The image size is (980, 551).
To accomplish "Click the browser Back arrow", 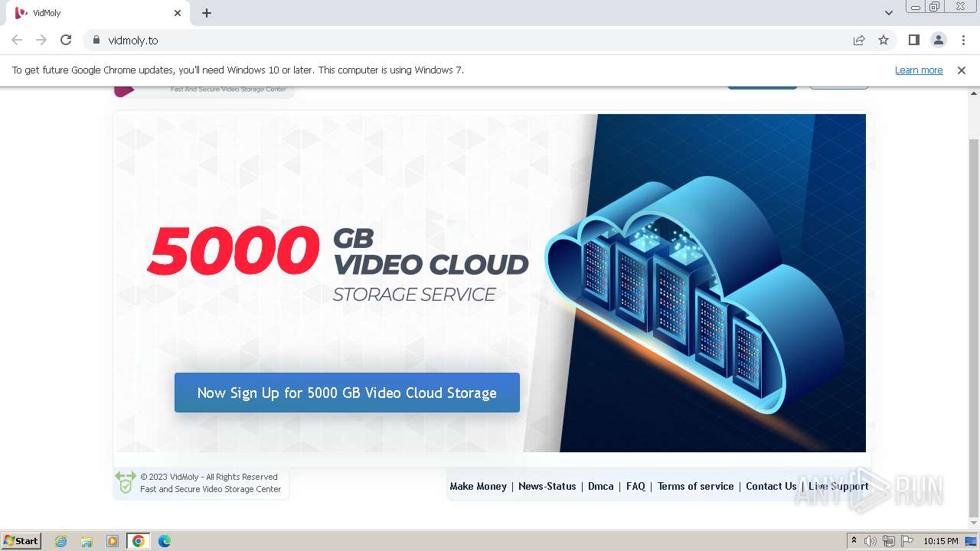I will (17, 40).
